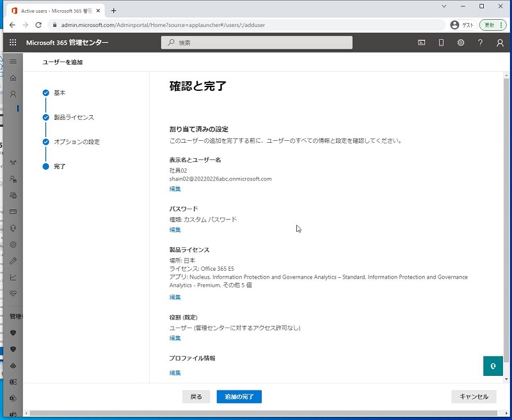This screenshot has width=512, height=420.
Task: Open Setup via the wrench icon
Action: coord(13,261)
